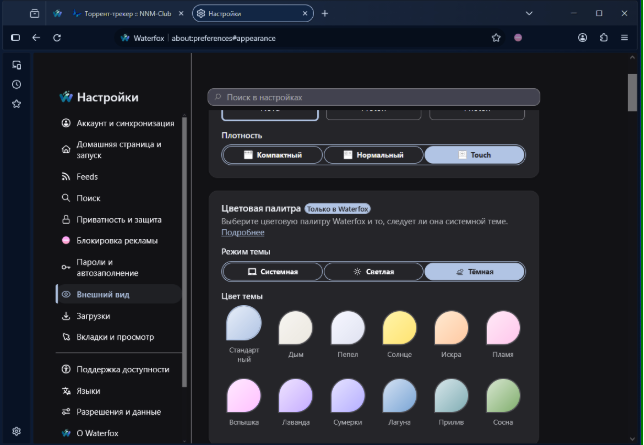Image resolution: width=644 pixels, height=445 pixels.
Task: Follow the Подробнее link
Action: click(243, 233)
